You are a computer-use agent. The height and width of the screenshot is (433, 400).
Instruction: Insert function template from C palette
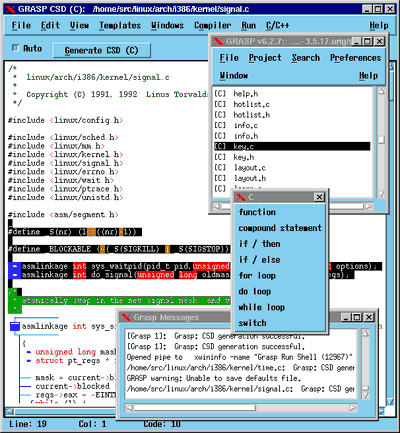coord(257,212)
